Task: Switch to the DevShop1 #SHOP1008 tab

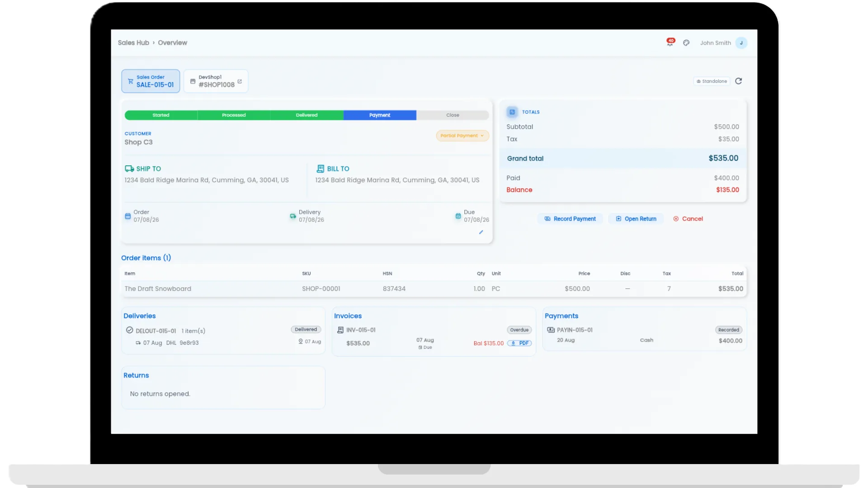Action: (216, 81)
